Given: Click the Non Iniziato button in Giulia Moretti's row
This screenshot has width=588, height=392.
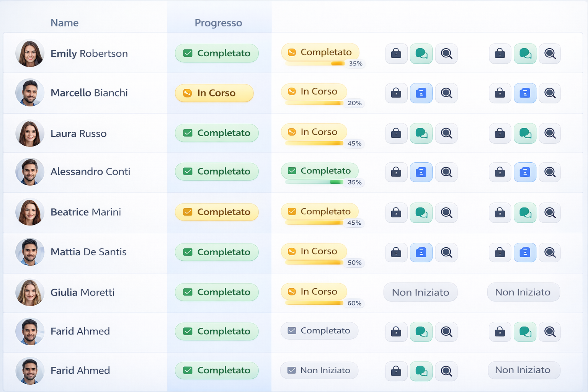Looking at the screenshot, I should (420, 292).
